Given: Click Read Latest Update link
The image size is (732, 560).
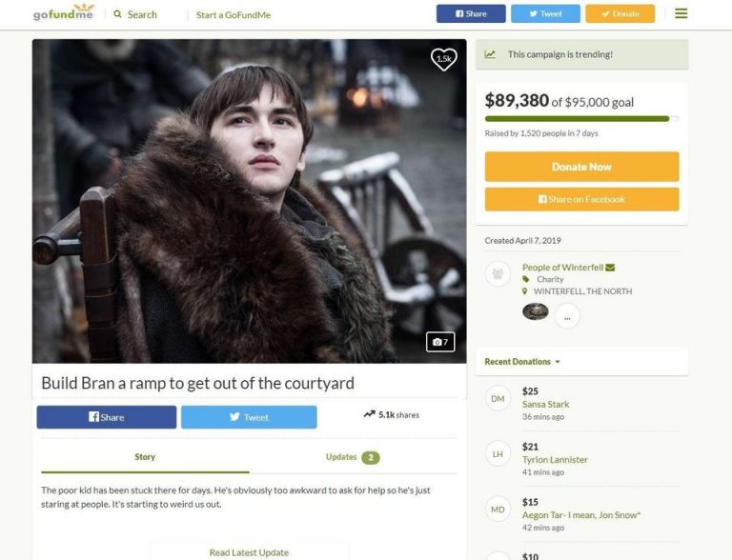Looking at the screenshot, I should pos(249,552).
